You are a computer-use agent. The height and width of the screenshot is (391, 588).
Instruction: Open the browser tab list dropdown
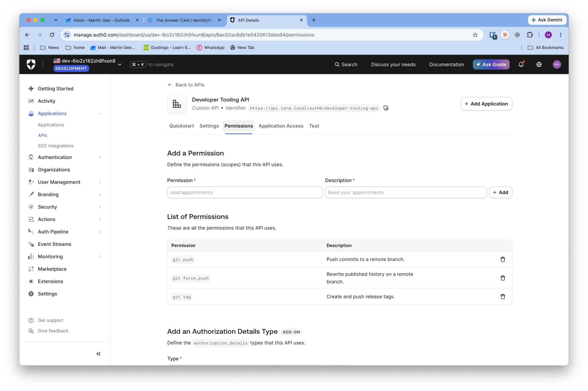coord(56,20)
